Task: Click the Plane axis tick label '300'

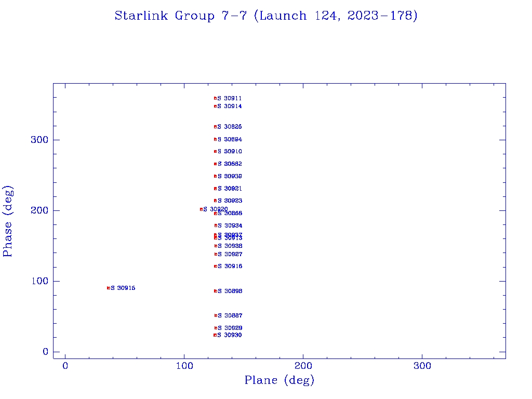Action: tap(422, 366)
